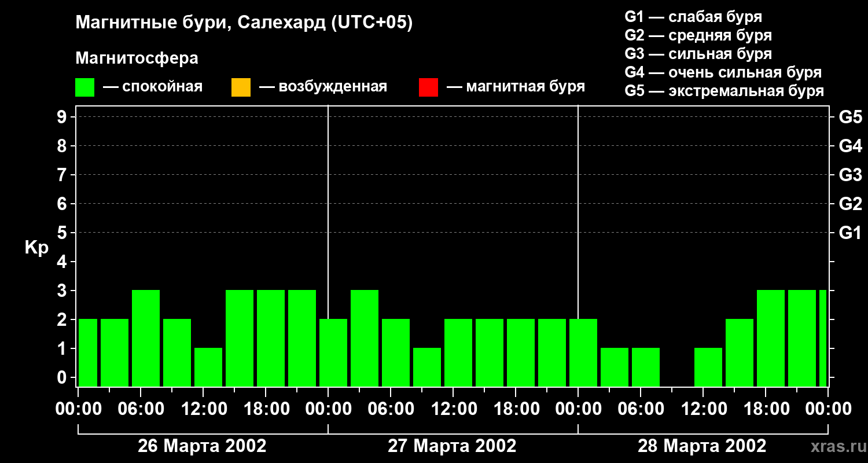Click the 27 March 03:00 bar (Kp 3)

[x=365, y=338]
